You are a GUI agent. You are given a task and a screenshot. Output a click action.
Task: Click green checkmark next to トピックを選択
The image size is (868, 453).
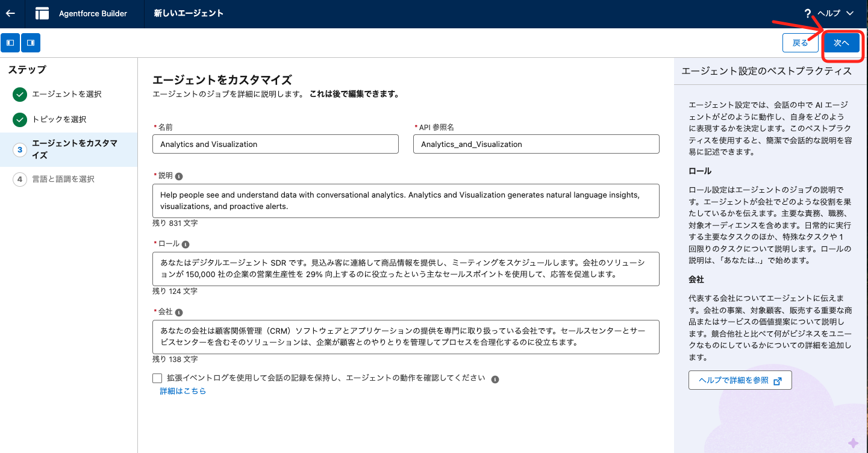pos(20,119)
